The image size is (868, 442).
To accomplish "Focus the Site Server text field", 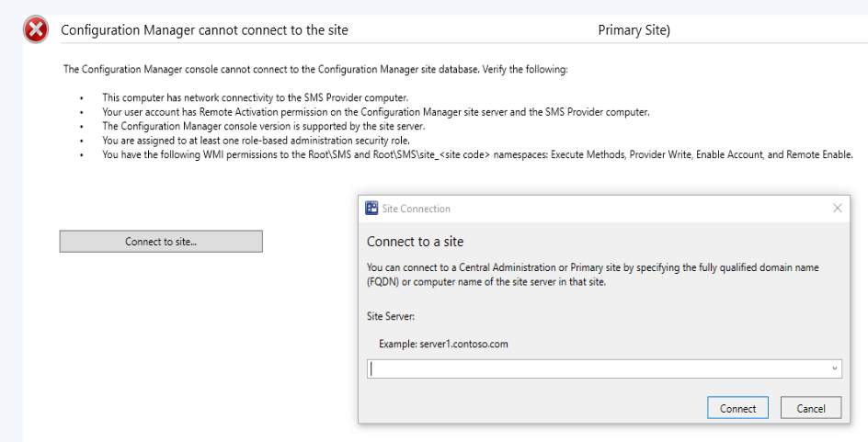I will tap(598, 368).
